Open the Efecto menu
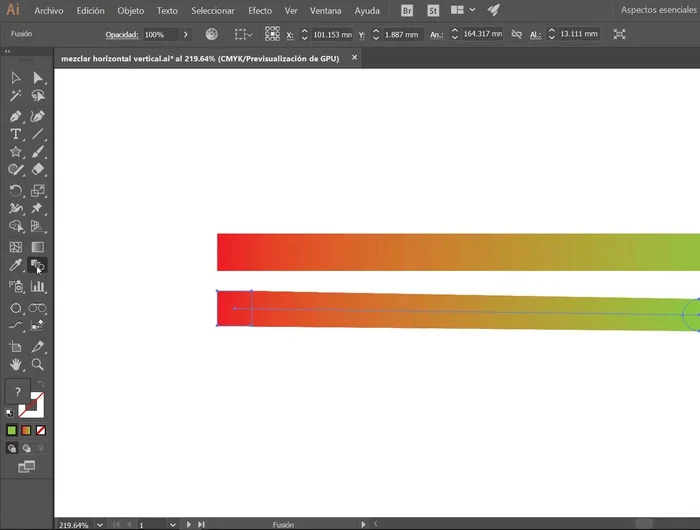This screenshot has height=530, width=700. [x=260, y=10]
